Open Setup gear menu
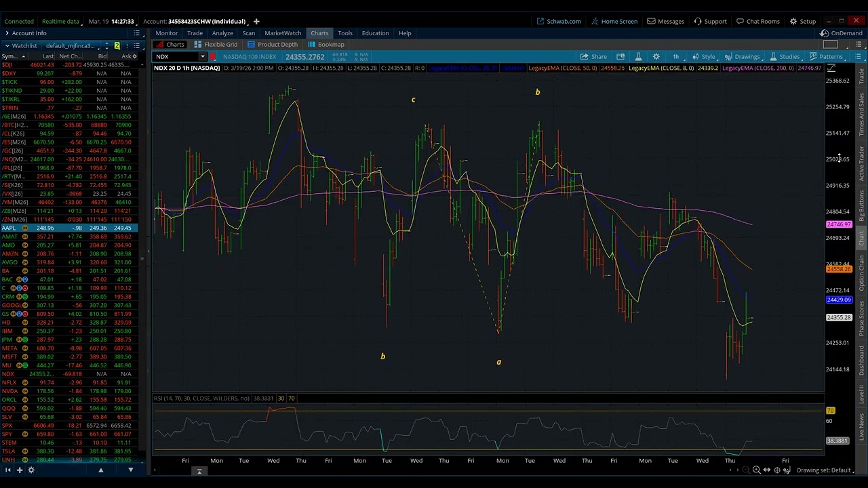Image resolution: width=868 pixels, height=488 pixels. pyautogui.click(x=802, y=21)
